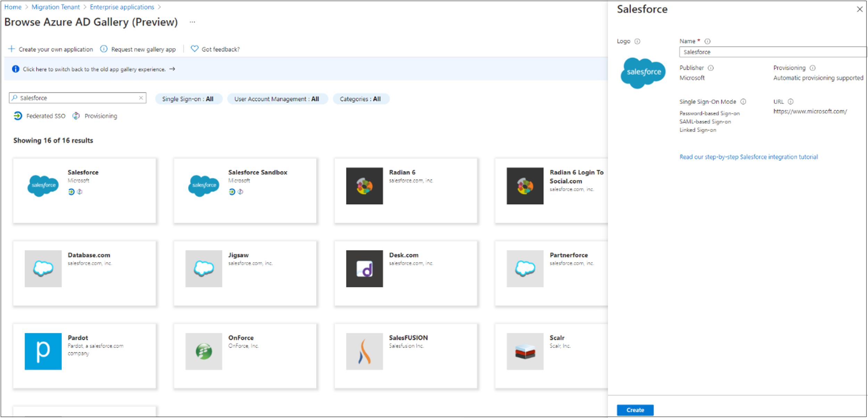Click the info icon next to Name field label
The image size is (868, 418).
pos(708,41)
